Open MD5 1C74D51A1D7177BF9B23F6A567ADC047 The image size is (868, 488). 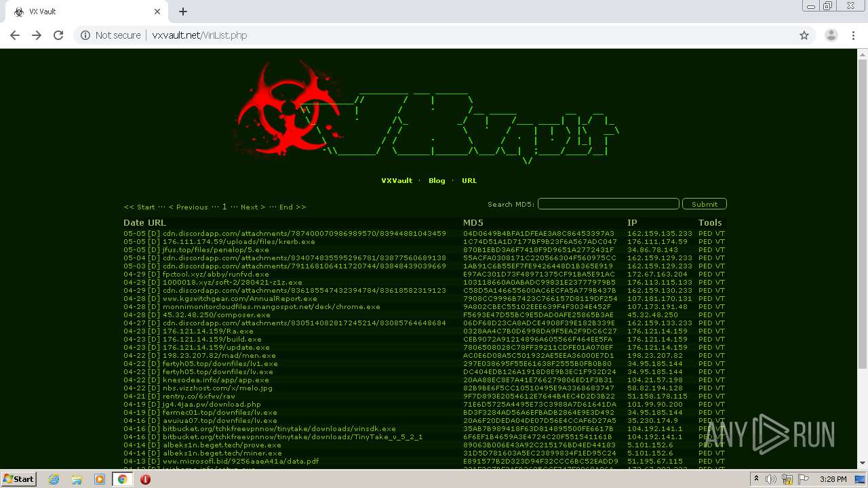tap(540, 242)
